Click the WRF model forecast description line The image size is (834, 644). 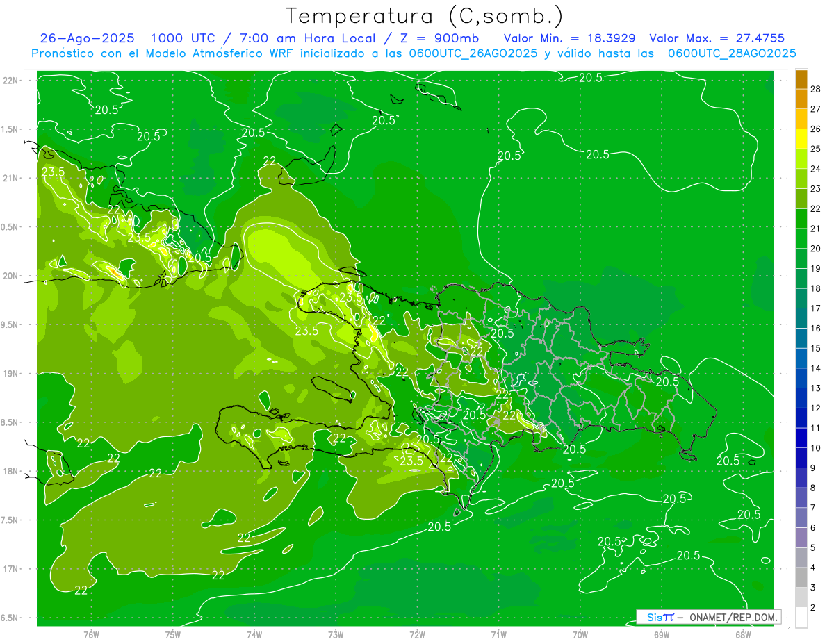(414, 53)
